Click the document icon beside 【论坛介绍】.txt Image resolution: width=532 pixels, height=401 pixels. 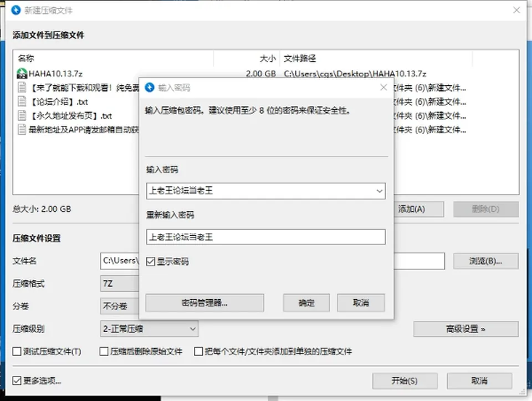click(x=22, y=101)
